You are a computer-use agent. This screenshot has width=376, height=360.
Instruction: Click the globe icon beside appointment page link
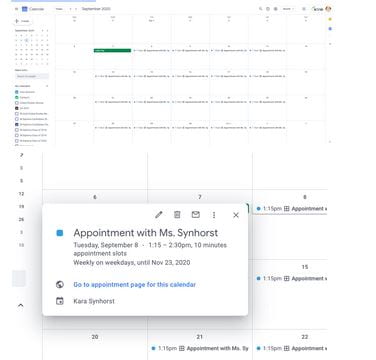coord(60,284)
